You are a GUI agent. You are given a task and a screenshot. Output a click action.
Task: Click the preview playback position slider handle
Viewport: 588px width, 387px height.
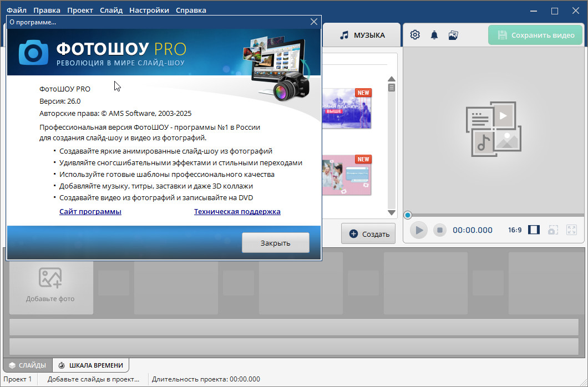click(x=408, y=215)
